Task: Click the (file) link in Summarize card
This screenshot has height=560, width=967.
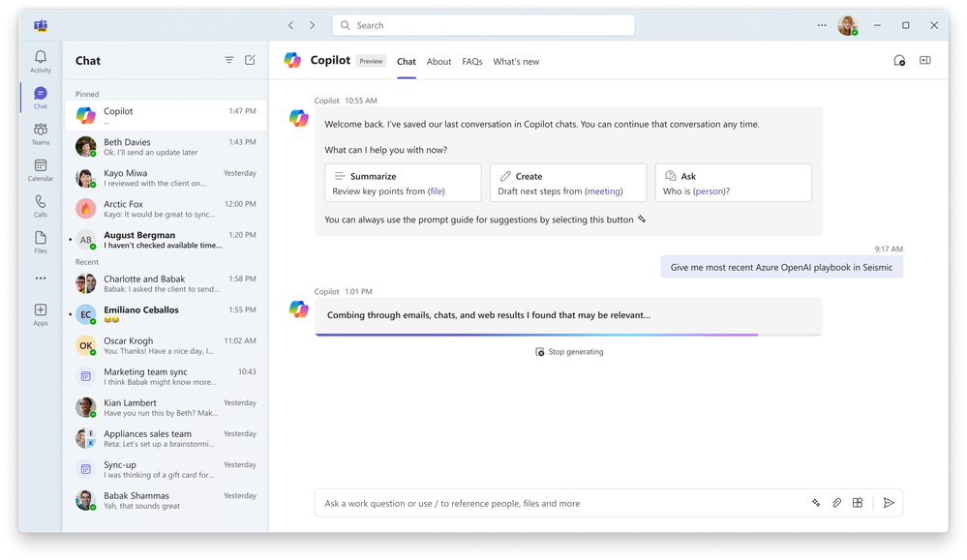Action: (x=436, y=192)
